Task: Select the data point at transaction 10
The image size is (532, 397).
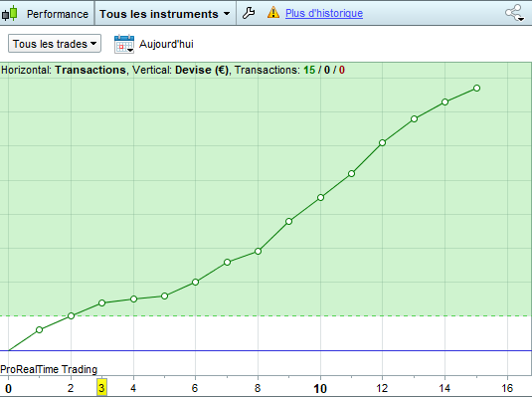Action: click(320, 197)
